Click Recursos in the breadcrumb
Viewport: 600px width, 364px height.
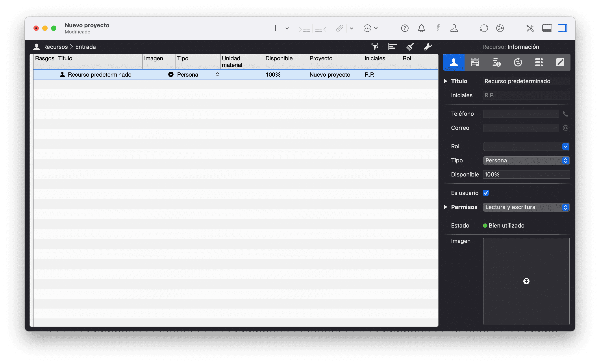tap(55, 47)
